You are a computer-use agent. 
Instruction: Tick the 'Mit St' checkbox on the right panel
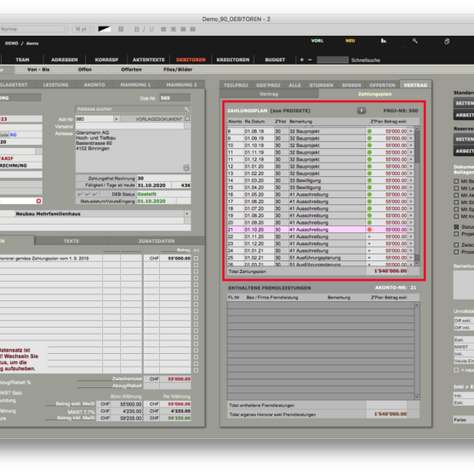pos(456,202)
